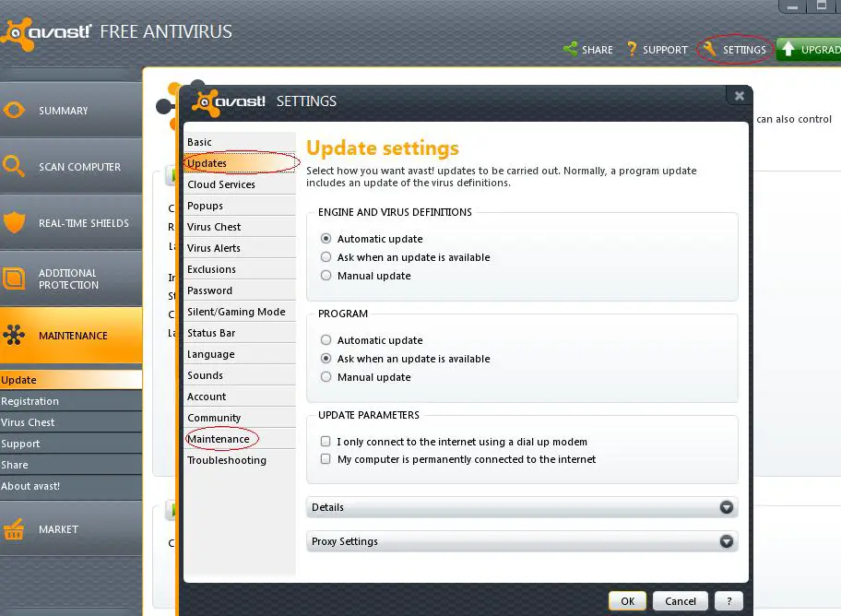Click the Additional Protection icon
Image resolution: width=841 pixels, height=616 pixels.
click(x=14, y=278)
